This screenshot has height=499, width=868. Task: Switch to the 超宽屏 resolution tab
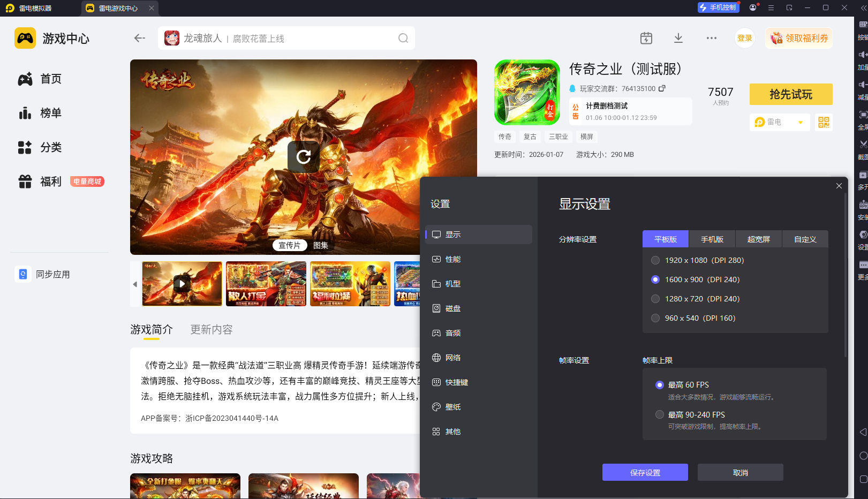tap(759, 239)
